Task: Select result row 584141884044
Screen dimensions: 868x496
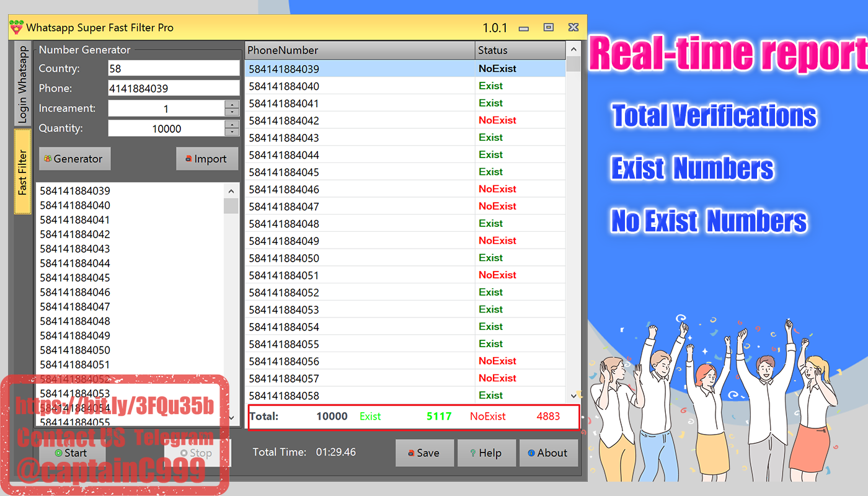Action: (x=405, y=155)
